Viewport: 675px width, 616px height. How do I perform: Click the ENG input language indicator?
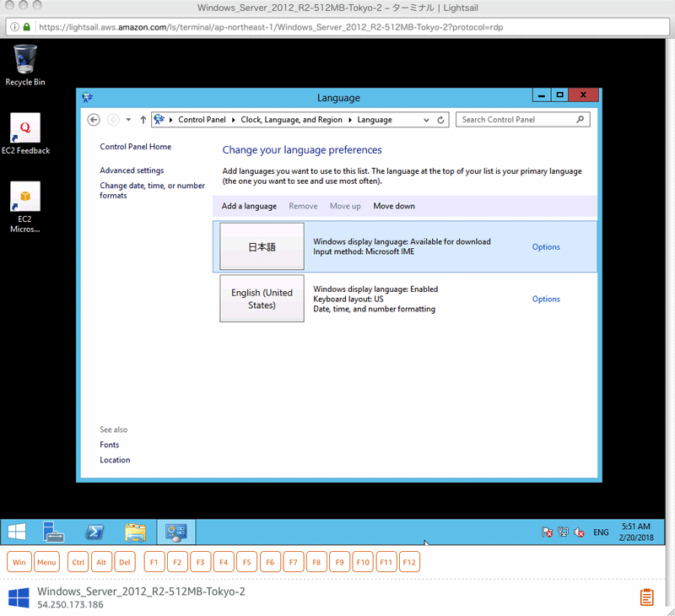[x=601, y=532]
